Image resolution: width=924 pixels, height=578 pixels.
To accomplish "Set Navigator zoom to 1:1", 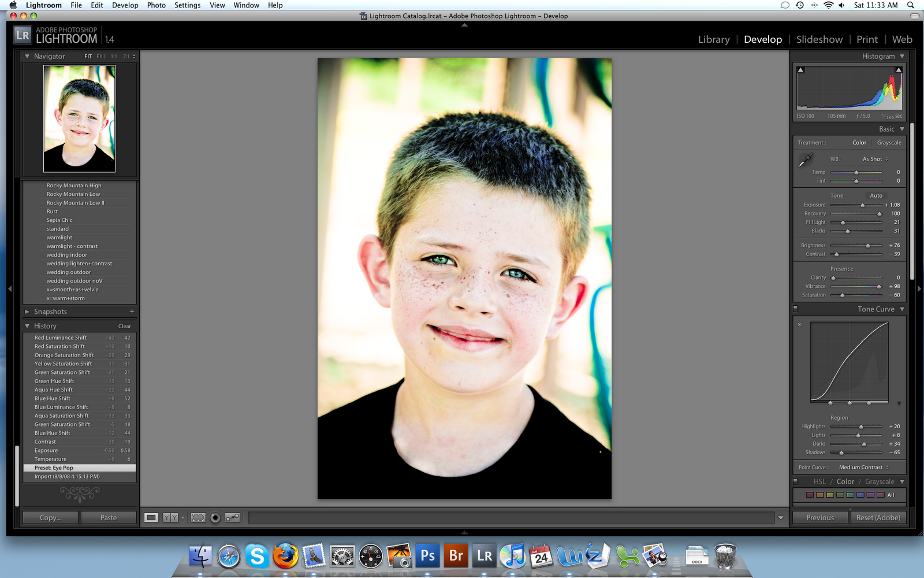I will point(114,57).
